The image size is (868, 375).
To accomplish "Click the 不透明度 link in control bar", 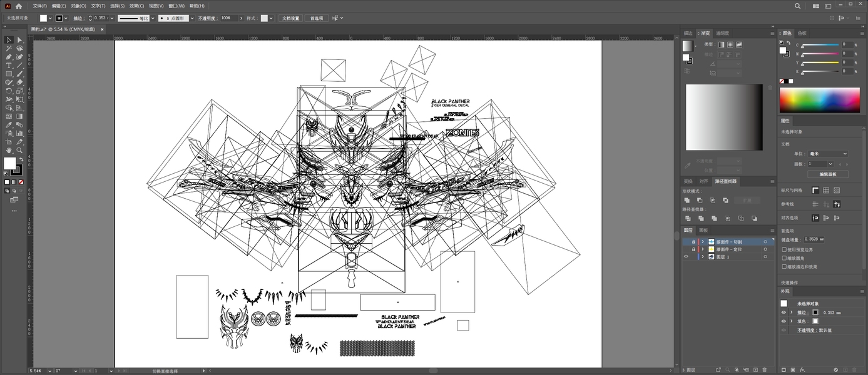I will point(207,18).
